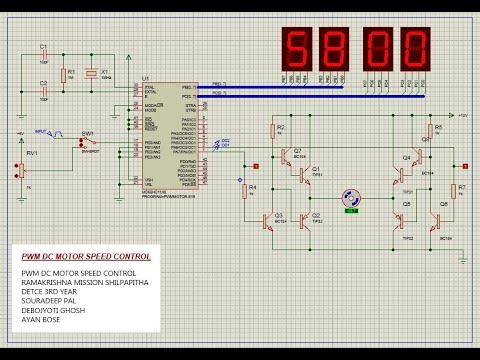Select resistor R5 on the 12V rail
The height and width of the screenshot is (360, 480).
pyautogui.click(x=430, y=131)
